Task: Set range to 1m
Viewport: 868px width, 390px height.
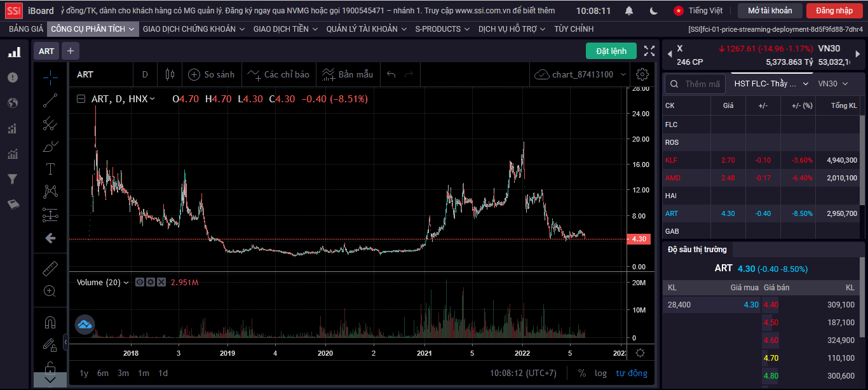Action: [x=144, y=373]
